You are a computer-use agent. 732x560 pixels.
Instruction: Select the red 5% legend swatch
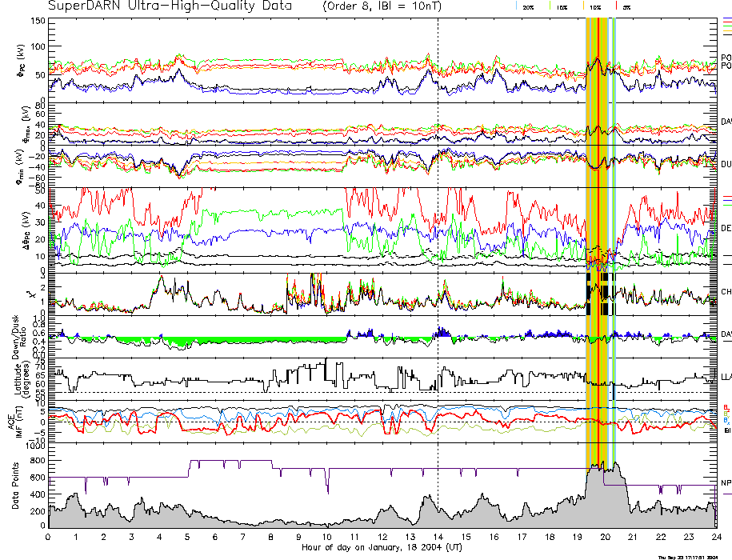616,6
